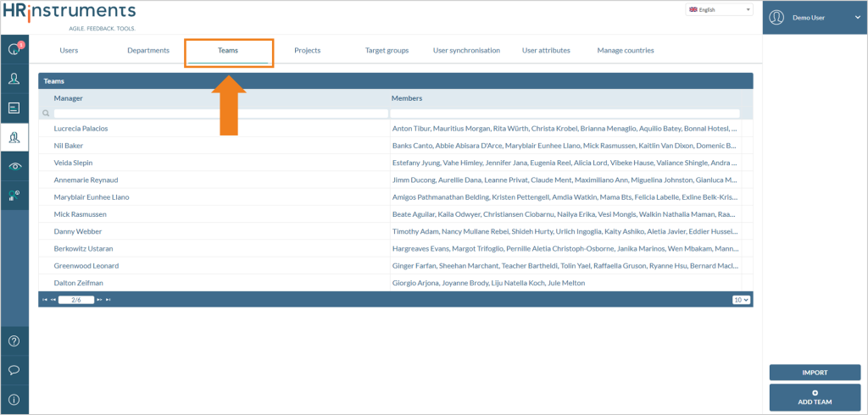Viewport: 868px width, 415px height.
Task: Go to first page of Teams table
Action: [45, 299]
